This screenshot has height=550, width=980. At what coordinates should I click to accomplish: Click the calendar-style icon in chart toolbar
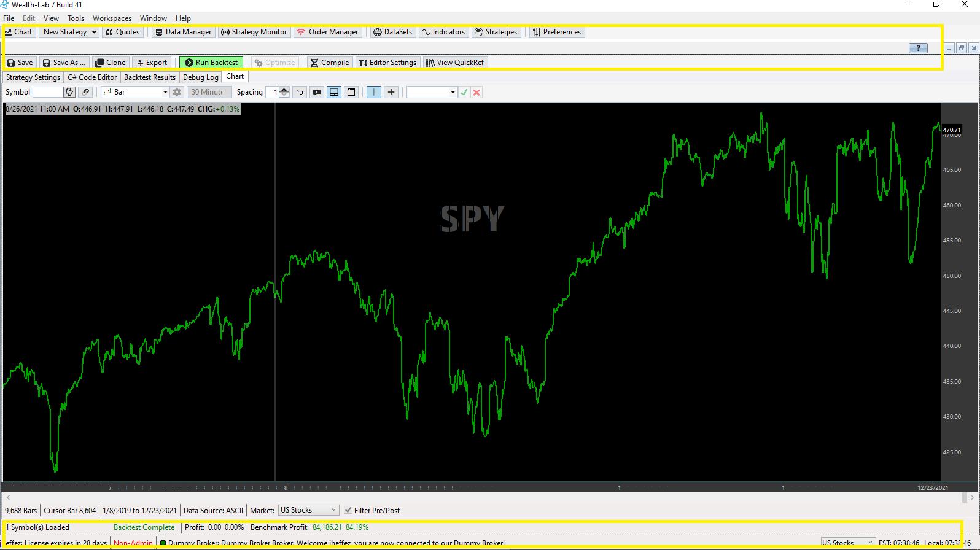(351, 92)
